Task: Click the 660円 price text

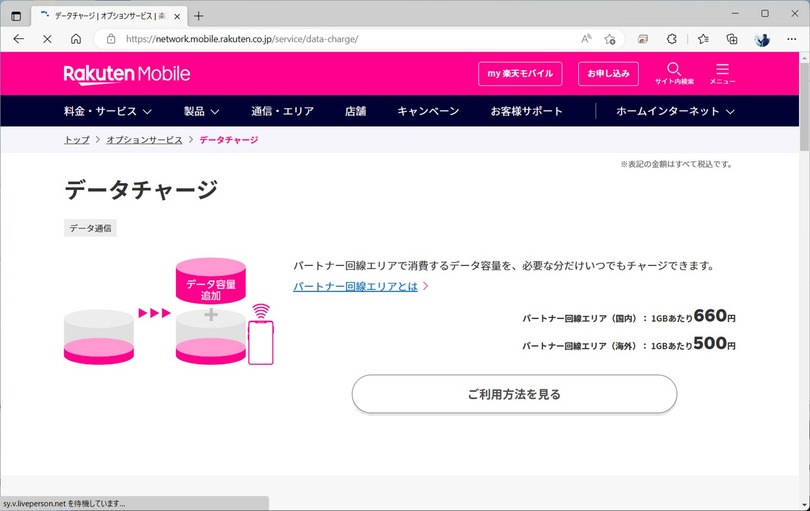Action: click(x=714, y=316)
